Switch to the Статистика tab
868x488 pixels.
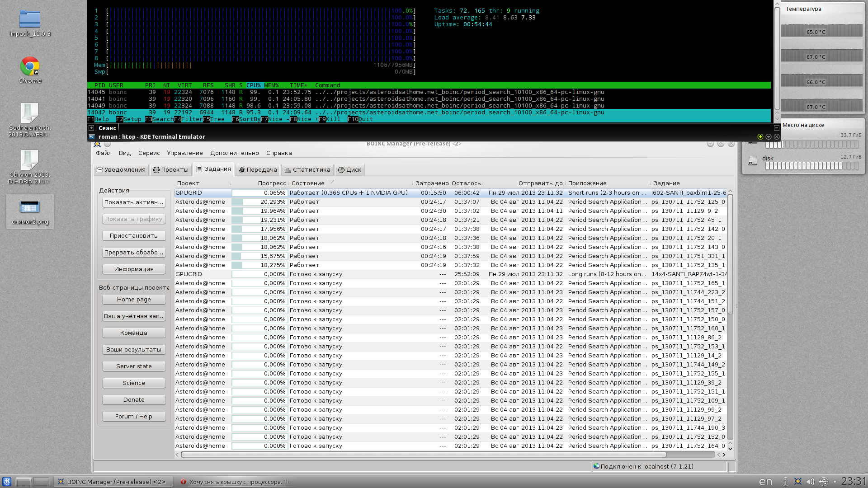(x=307, y=170)
